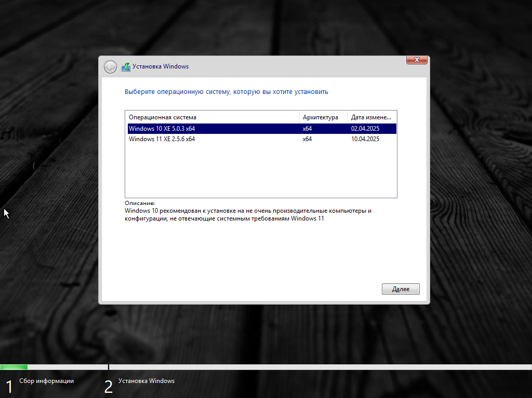Click the Дата измене... column header
Screen dimensions: 532x398
click(372, 117)
